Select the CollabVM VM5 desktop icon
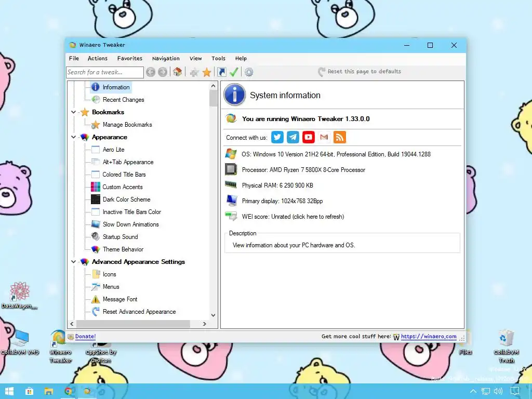 pyautogui.click(x=20, y=341)
